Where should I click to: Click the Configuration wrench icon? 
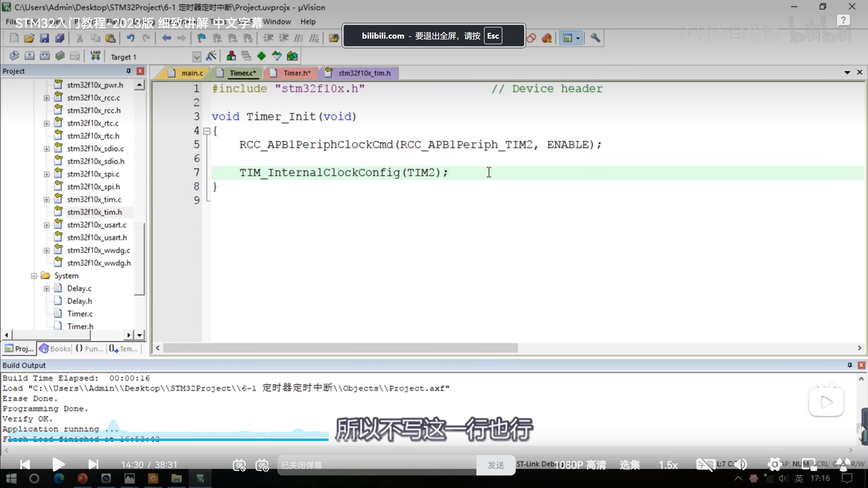[x=595, y=38]
